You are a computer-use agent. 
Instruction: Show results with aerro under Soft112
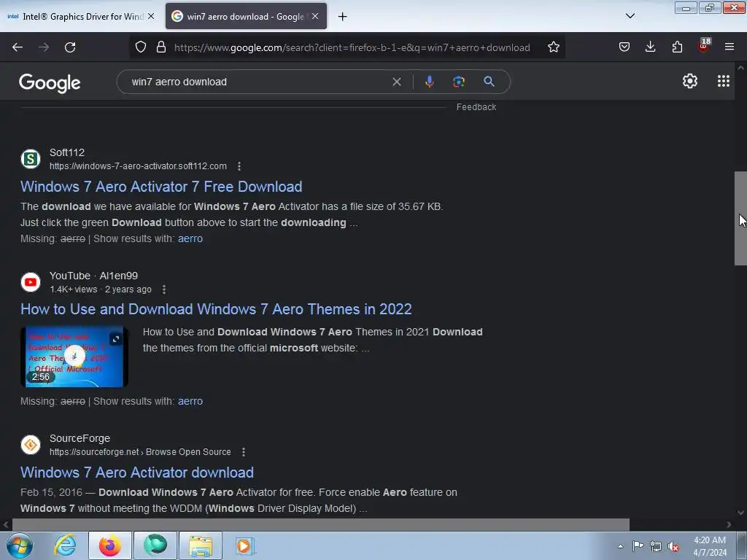pos(190,238)
